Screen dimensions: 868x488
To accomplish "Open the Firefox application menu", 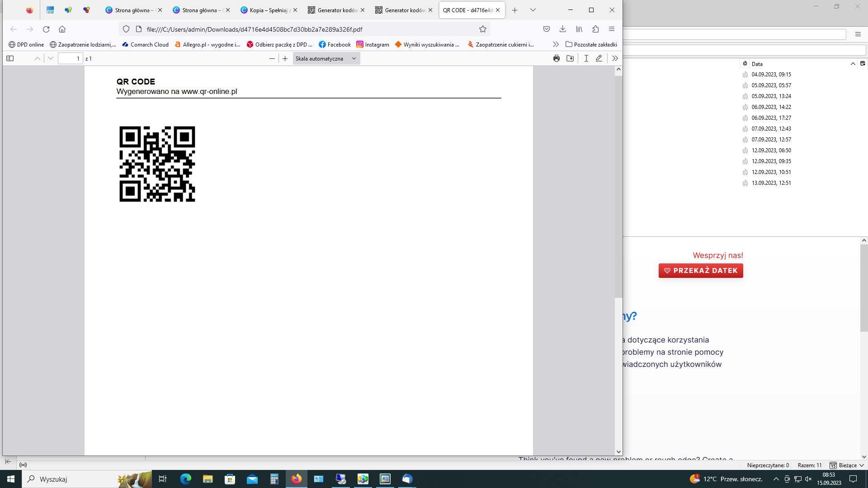I will click(x=612, y=29).
